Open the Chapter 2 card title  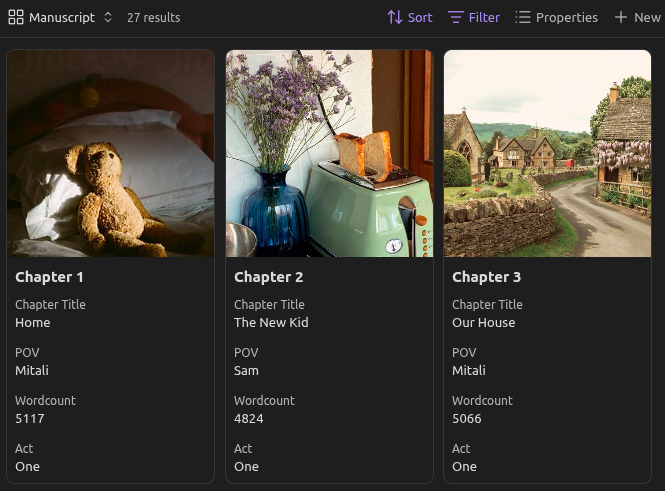[268, 277]
